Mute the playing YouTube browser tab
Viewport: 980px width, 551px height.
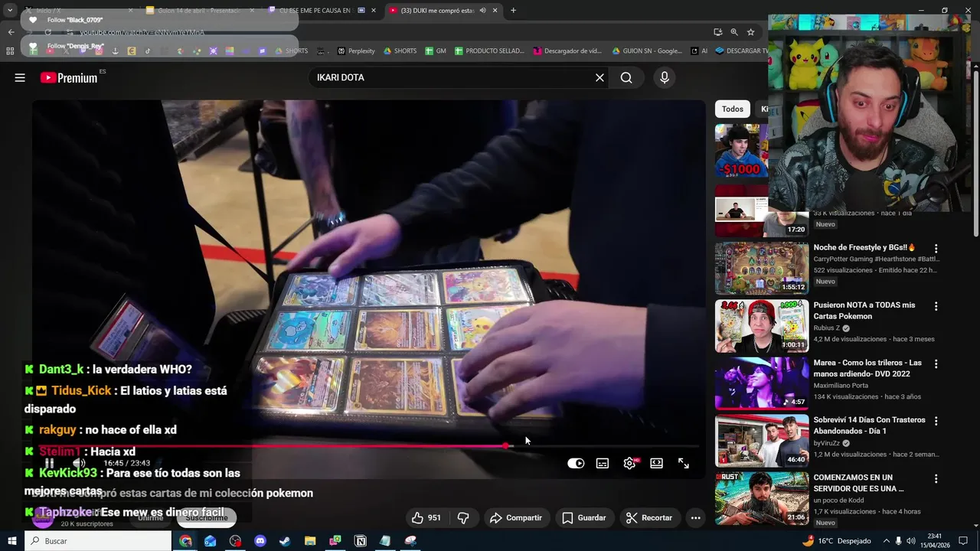point(483,11)
